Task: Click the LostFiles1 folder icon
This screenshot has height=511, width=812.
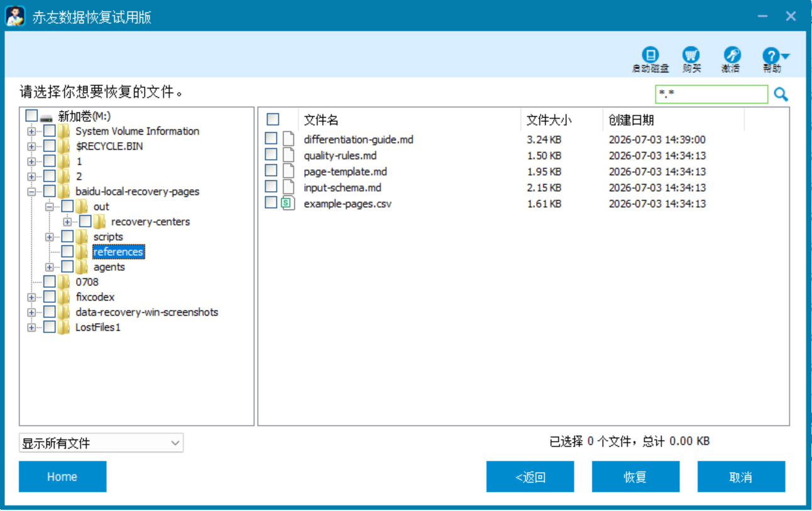Action: coord(63,327)
